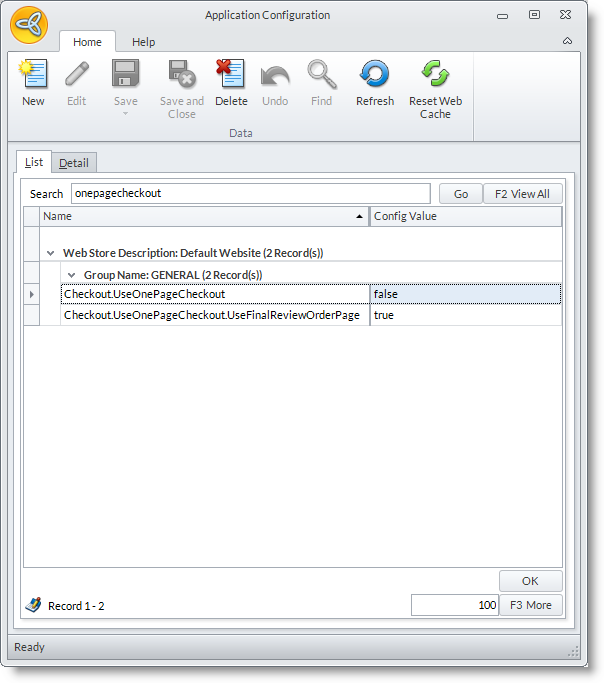Select the List tab

[x=34, y=162]
